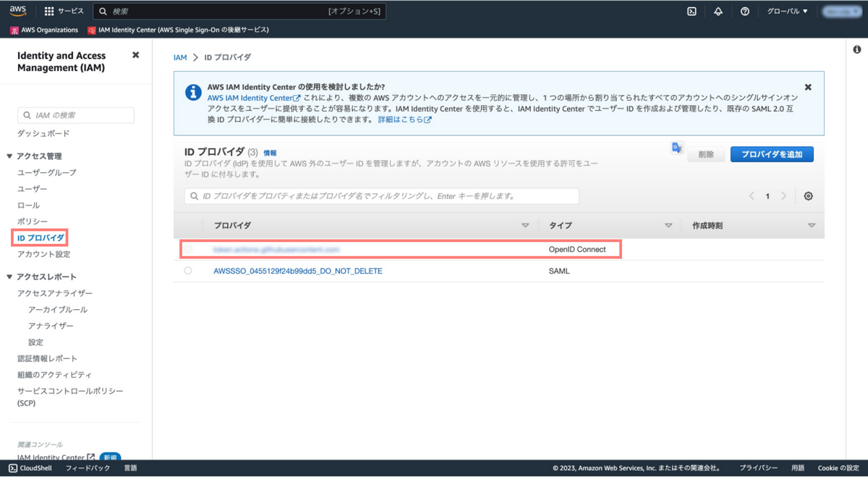This screenshot has width=868, height=477.
Task: Open the AWS IAM Identity Center banner link
Action: 254,98
